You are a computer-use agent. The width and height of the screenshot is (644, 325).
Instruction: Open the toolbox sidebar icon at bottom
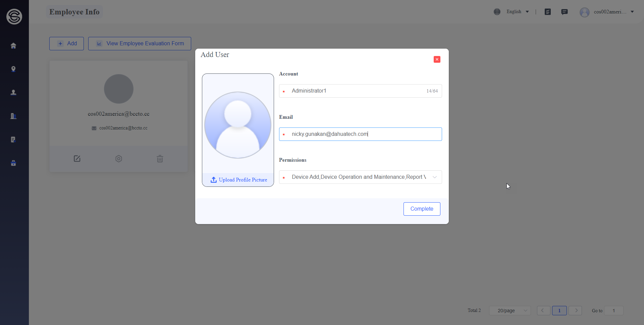coord(13,163)
